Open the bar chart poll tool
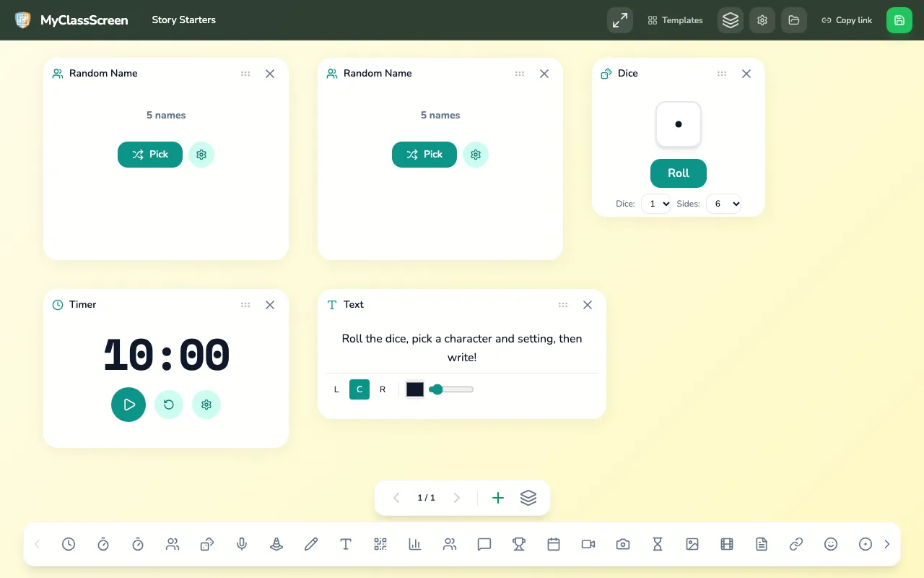Screen dimensions: 924x578 click(415, 544)
